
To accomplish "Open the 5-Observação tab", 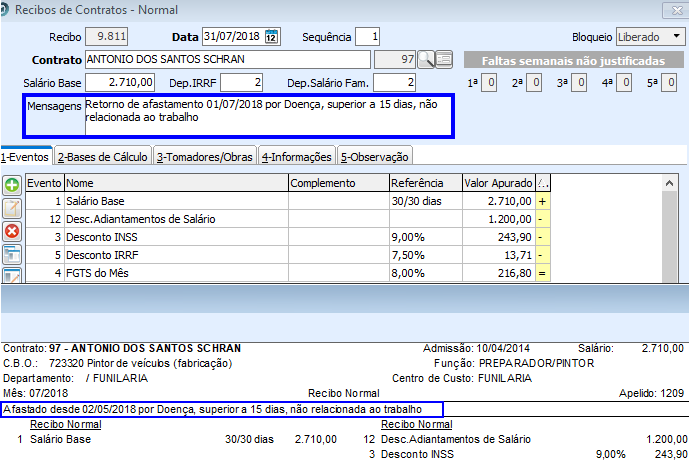I will (375, 157).
